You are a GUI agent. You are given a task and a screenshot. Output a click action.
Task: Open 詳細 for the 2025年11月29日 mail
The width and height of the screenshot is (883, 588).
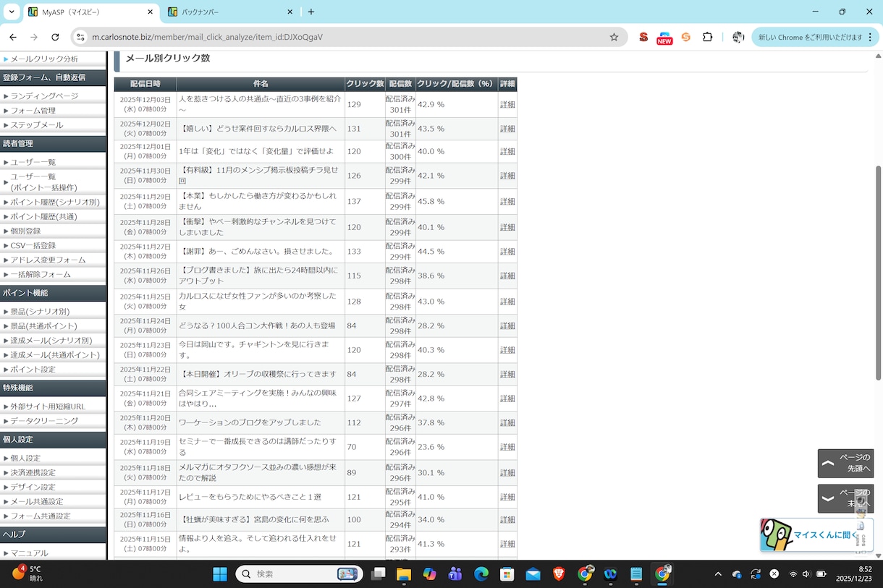[507, 201]
